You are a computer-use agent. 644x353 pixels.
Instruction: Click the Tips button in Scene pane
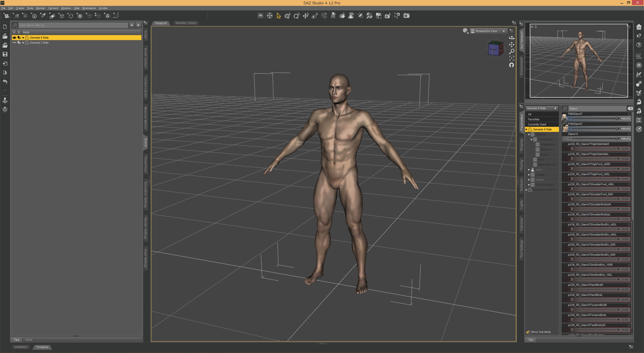click(x=16, y=340)
